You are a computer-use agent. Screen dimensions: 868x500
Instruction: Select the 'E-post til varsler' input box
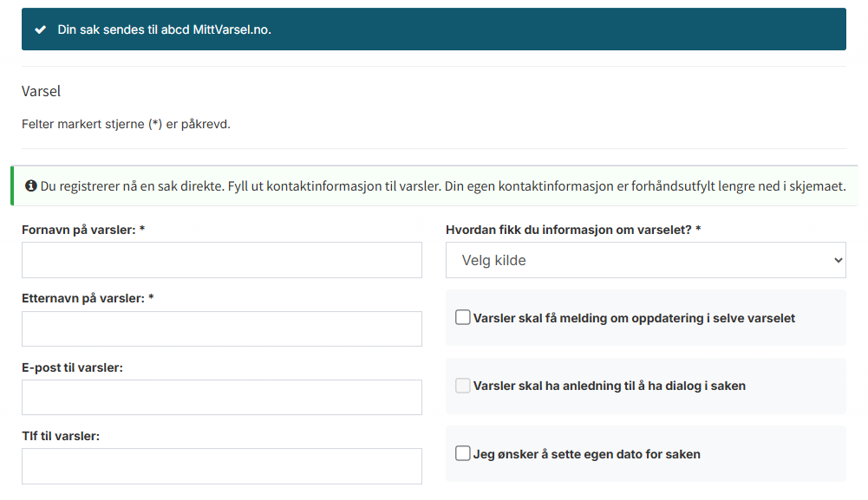pyautogui.click(x=222, y=397)
